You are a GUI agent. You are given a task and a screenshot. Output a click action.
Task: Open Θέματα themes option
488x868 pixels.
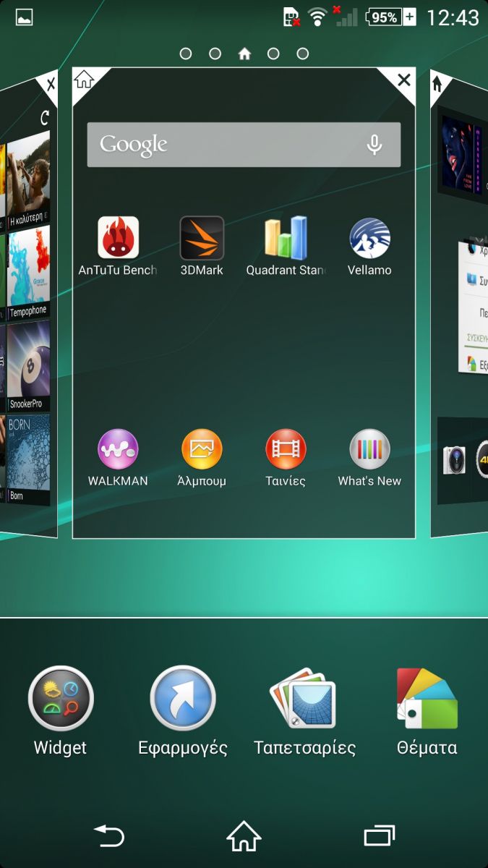tap(427, 711)
